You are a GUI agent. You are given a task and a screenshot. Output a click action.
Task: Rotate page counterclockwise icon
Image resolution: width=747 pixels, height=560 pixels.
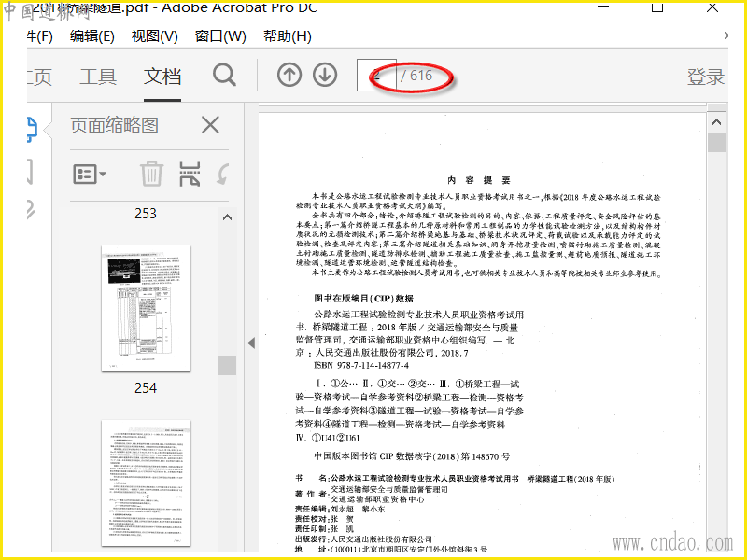click(x=222, y=174)
